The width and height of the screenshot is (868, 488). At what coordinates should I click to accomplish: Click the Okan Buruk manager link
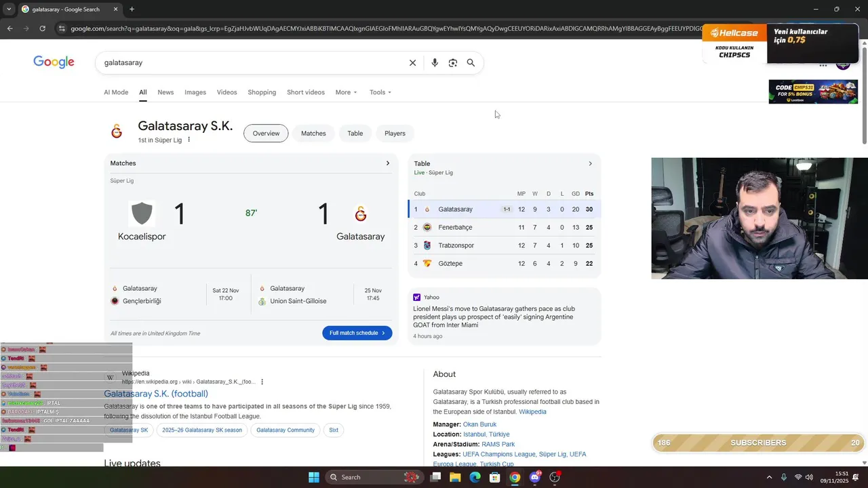pos(479,424)
